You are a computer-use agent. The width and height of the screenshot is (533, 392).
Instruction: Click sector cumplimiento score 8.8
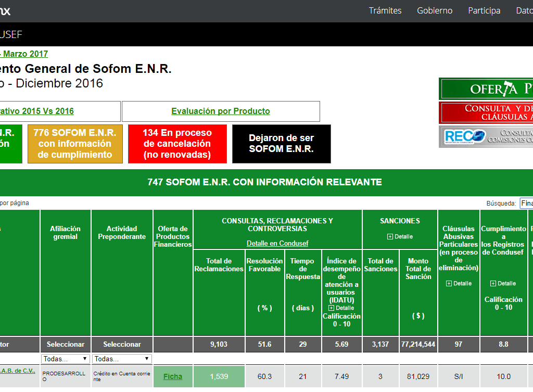click(x=503, y=345)
